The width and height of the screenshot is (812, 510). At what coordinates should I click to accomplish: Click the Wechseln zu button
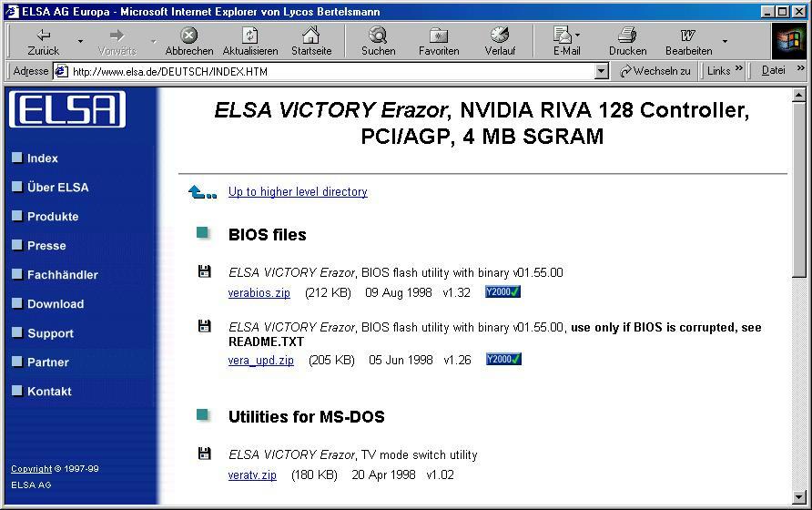coord(655,71)
